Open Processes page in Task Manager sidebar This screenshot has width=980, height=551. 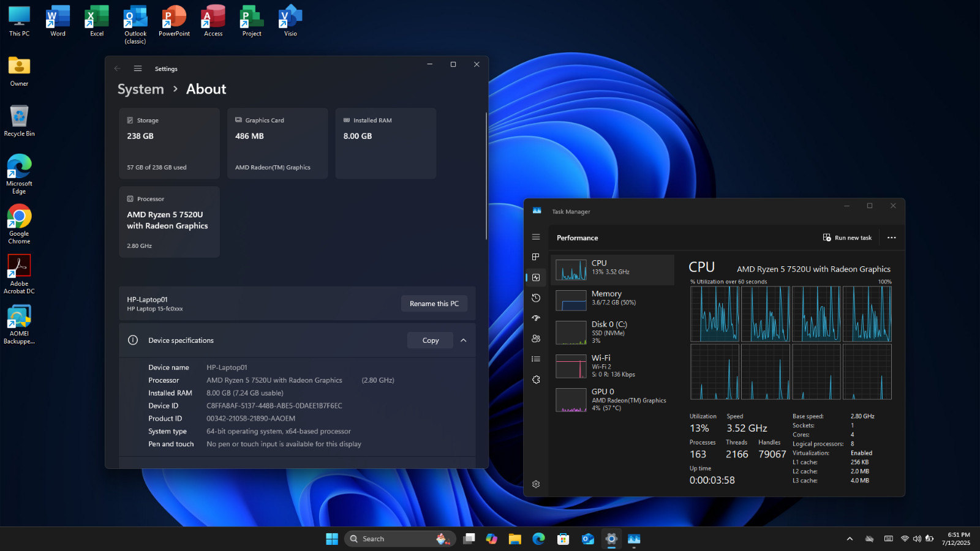coord(536,257)
